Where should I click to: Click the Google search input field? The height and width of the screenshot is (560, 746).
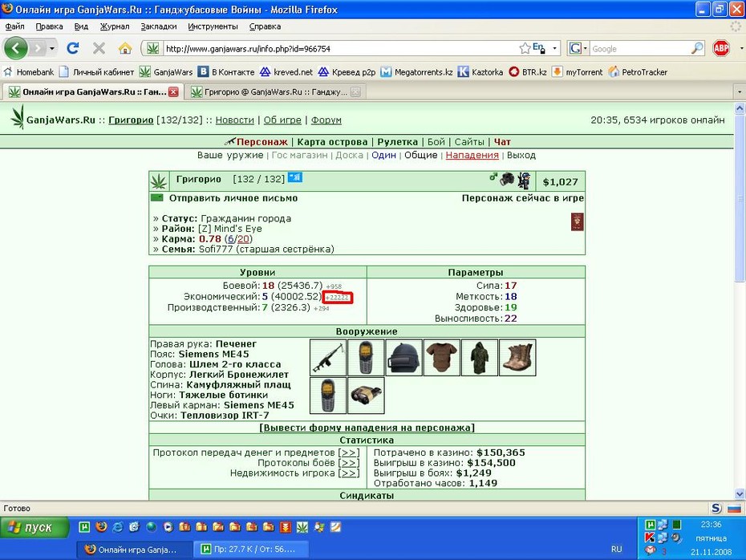[x=639, y=48]
